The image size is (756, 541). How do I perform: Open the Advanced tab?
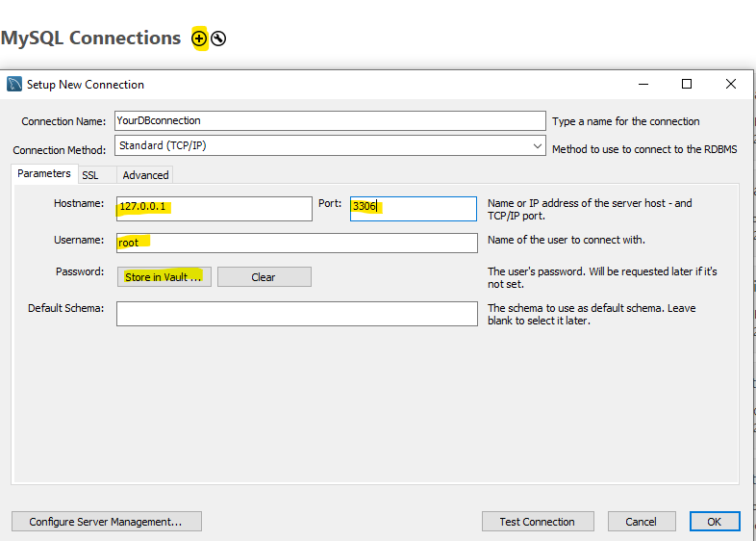point(145,175)
